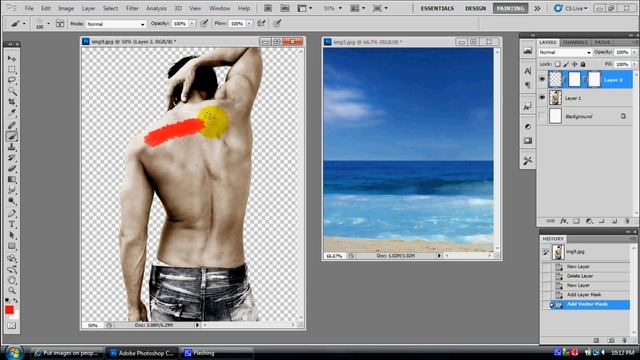Open the Filter menu

pyautogui.click(x=132, y=8)
